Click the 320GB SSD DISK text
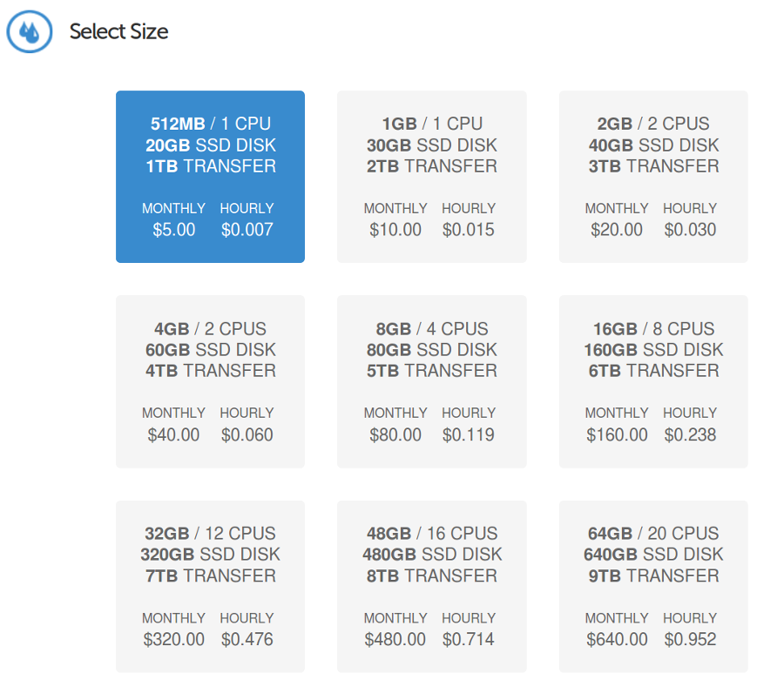The height and width of the screenshot is (700, 784). click(210, 554)
